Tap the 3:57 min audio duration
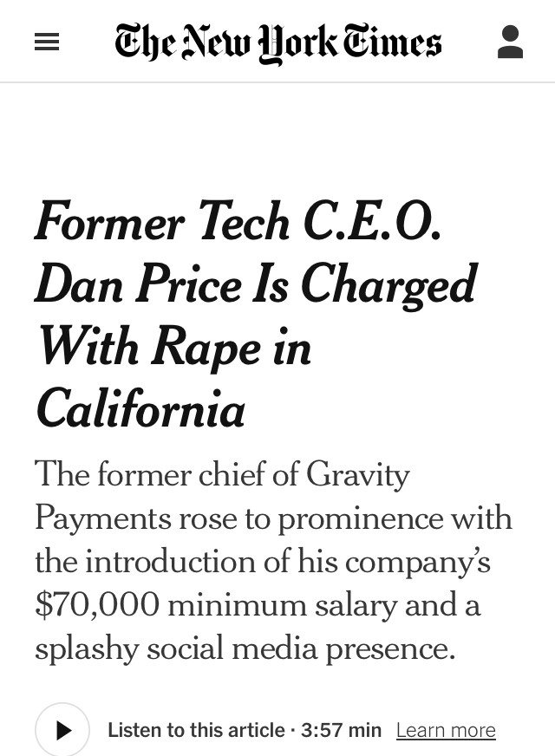 pyautogui.click(x=341, y=730)
